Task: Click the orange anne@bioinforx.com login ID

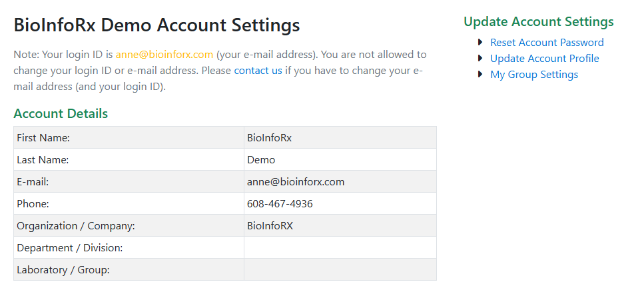Action: [x=164, y=54]
